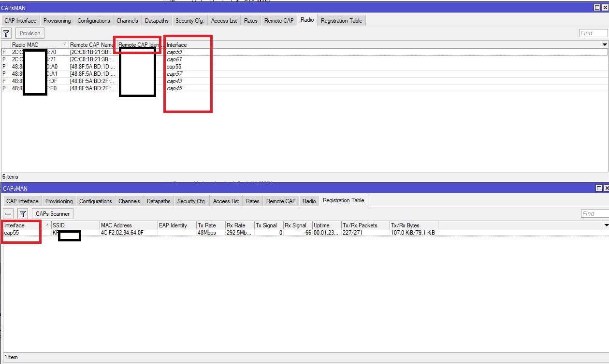The image size is (609, 364).
Task: Click the remove (minus) button in the lower window
Action: coord(8,213)
